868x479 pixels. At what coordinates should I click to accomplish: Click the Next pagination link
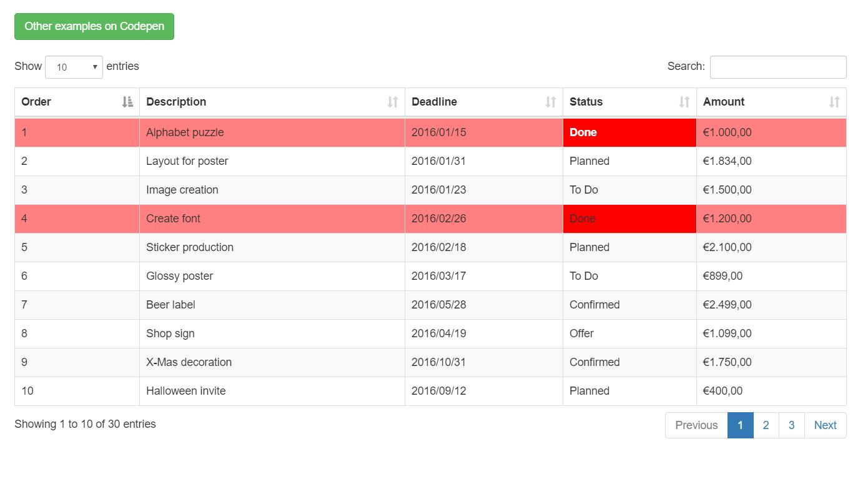click(x=825, y=425)
